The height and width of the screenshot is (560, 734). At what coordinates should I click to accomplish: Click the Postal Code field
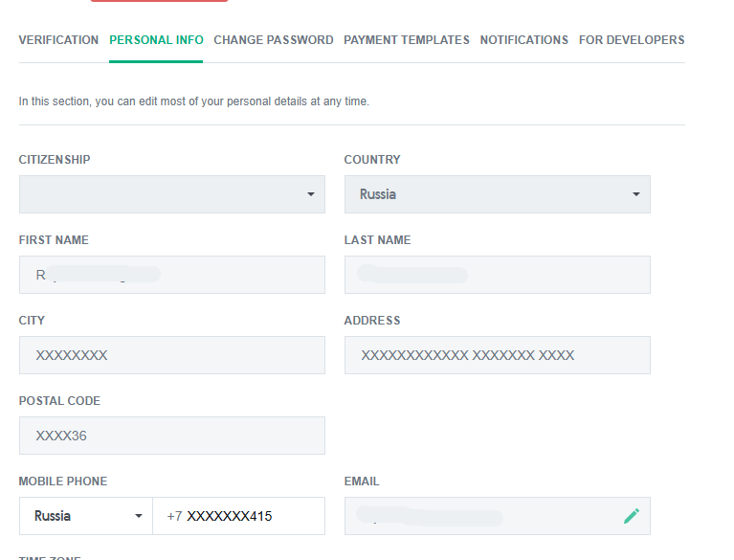point(171,436)
